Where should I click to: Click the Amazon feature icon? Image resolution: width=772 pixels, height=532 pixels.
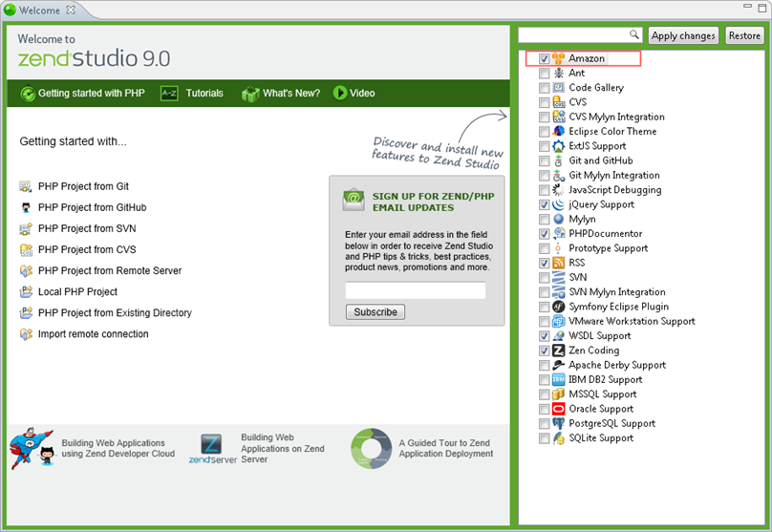(x=558, y=58)
